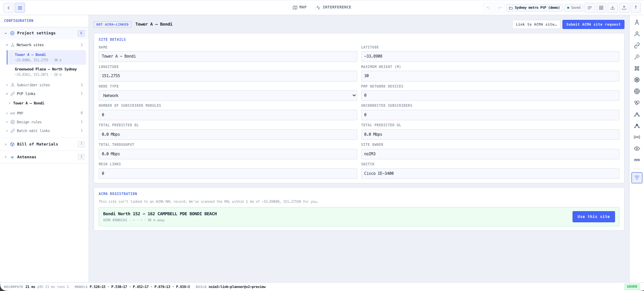Viewport: 644px width, 291px height.
Task: Click the Longitude input field
Action: coord(228,76)
